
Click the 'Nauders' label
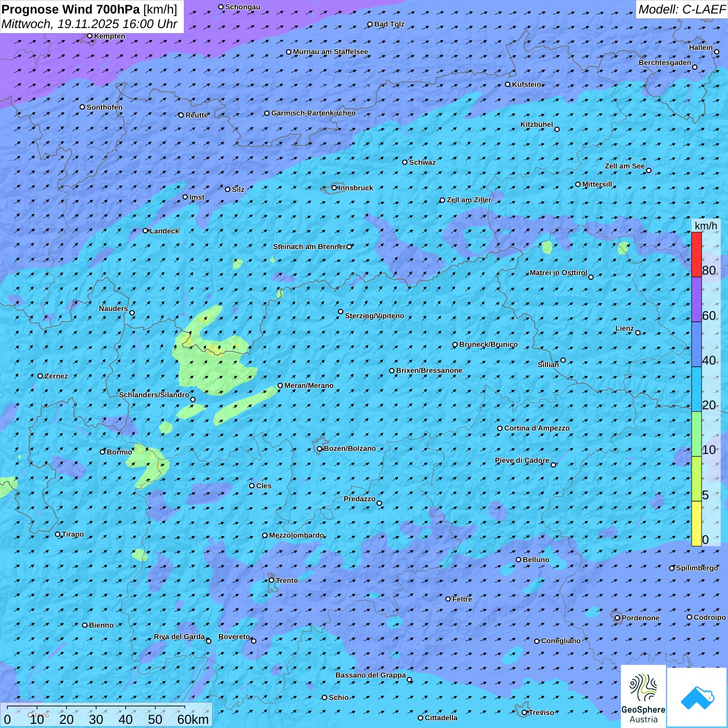pos(113,308)
